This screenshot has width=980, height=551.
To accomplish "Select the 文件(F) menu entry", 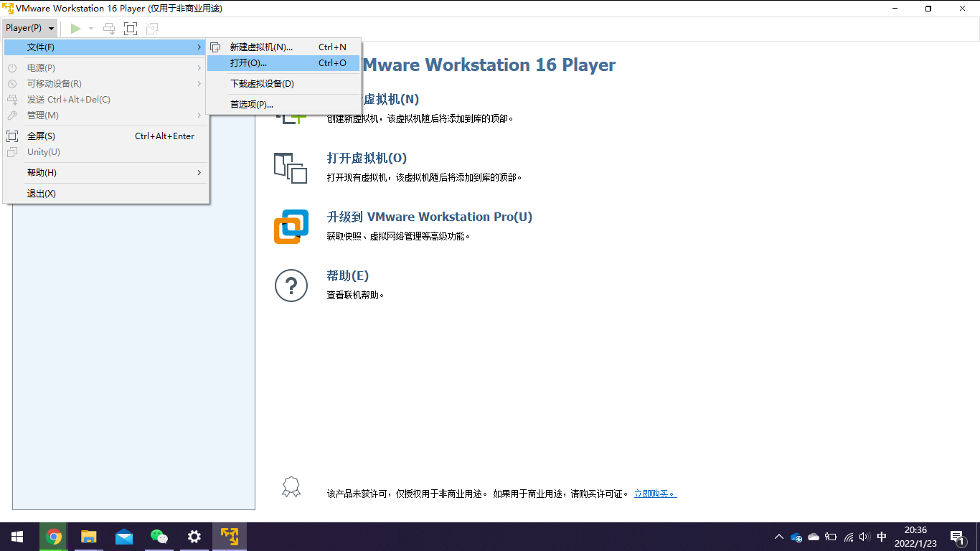I will pos(106,47).
